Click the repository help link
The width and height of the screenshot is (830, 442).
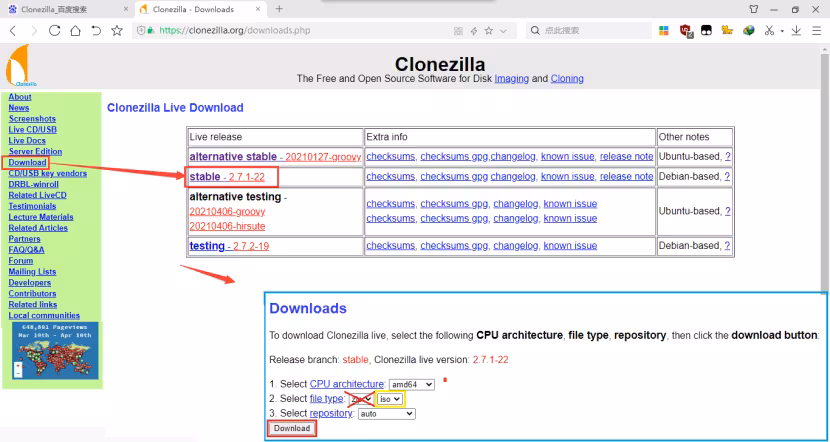(x=331, y=413)
